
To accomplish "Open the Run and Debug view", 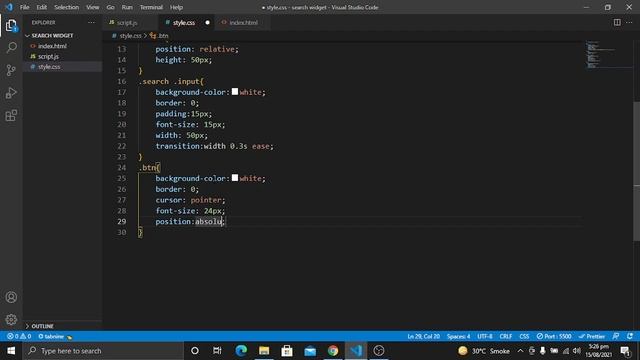I will [11, 93].
